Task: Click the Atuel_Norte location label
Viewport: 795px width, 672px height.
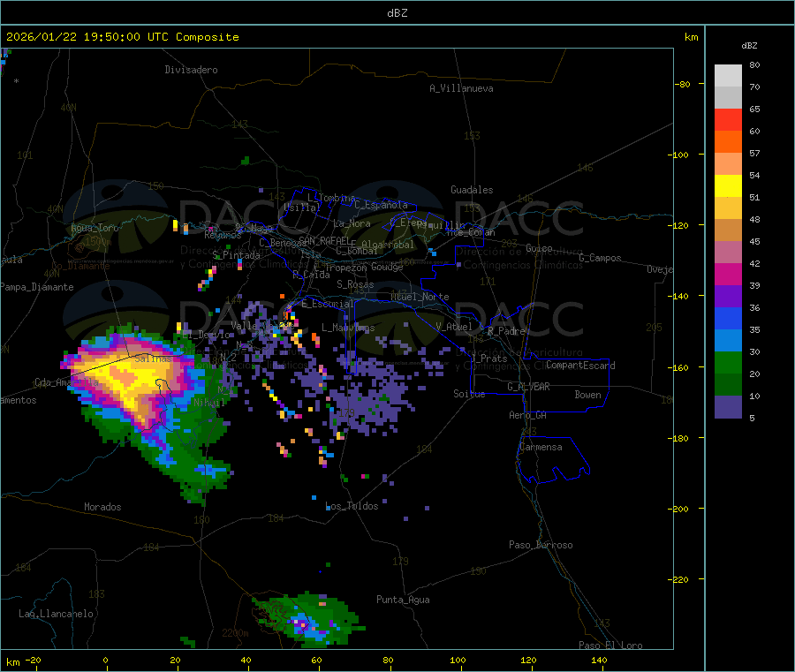Action: (x=420, y=297)
